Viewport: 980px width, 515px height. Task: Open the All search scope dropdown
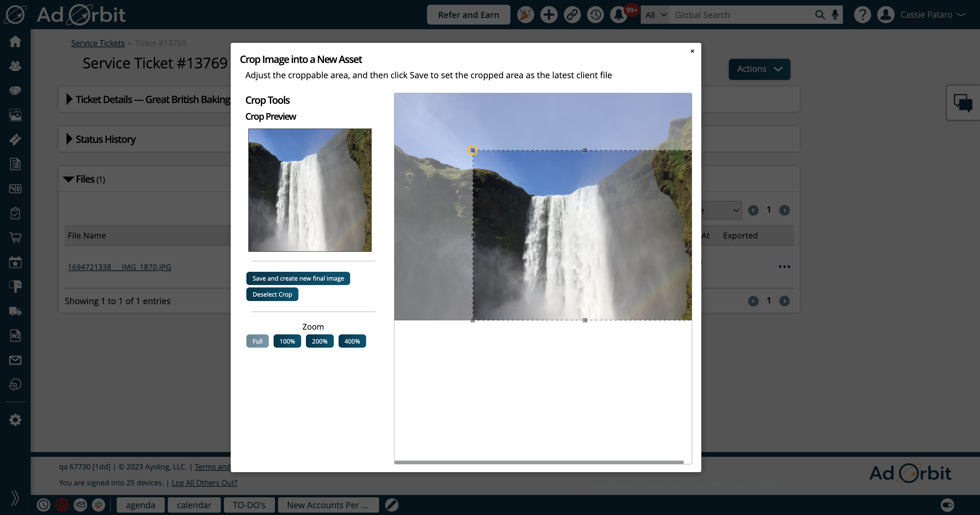tap(655, 15)
